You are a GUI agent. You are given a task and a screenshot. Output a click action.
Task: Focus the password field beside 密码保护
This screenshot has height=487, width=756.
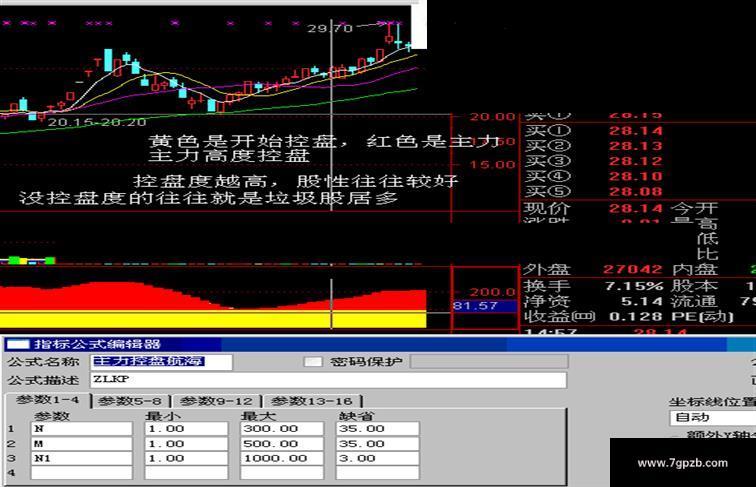click(x=489, y=362)
